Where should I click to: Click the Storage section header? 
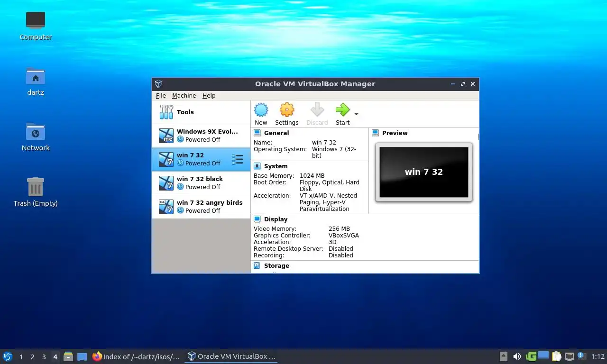click(x=276, y=266)
